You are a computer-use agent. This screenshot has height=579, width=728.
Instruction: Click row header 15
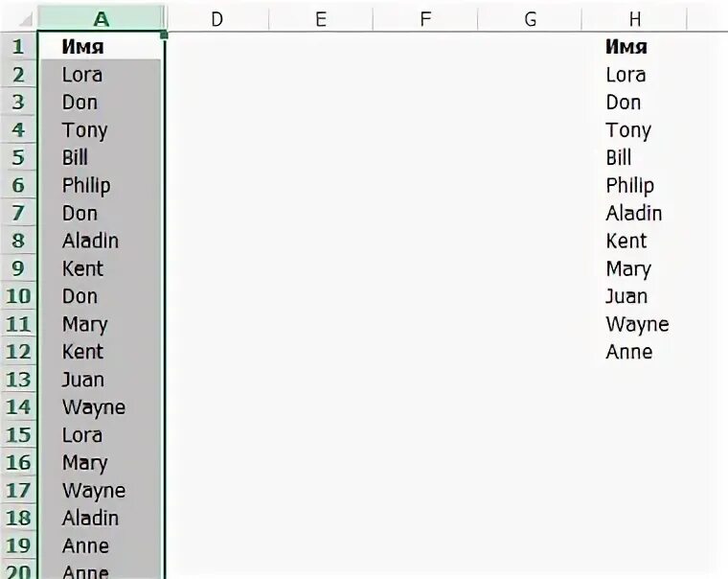[18, 435]
